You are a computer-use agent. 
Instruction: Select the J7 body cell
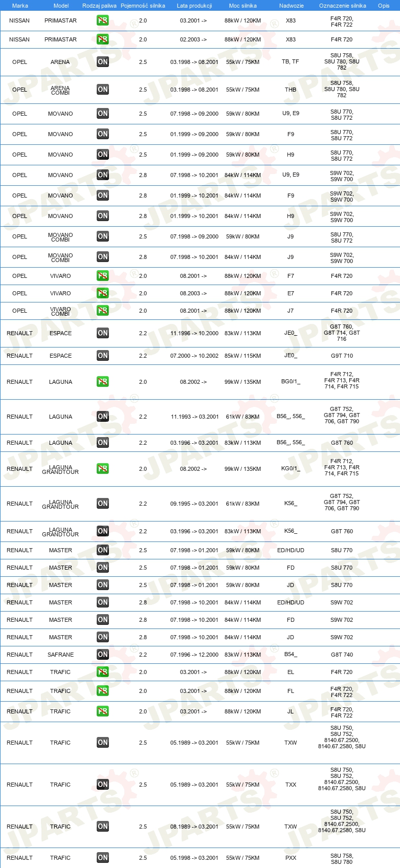coord(291,311)
